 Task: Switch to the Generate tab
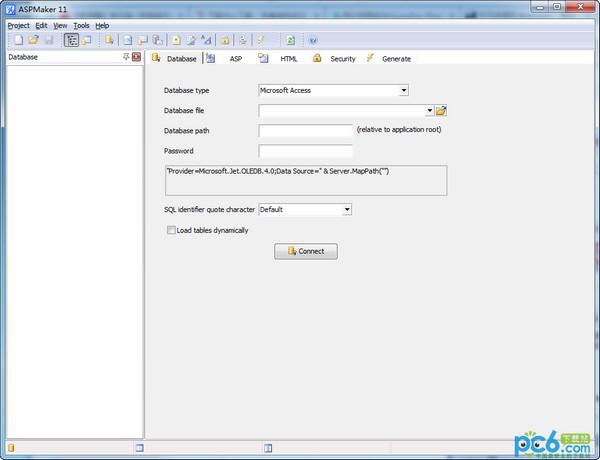click(x=389, y=58)
